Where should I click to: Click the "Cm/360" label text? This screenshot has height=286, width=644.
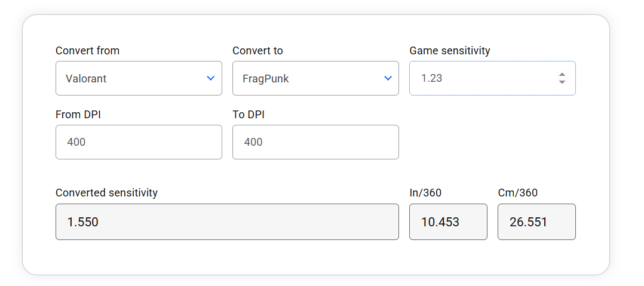click(x=517, y=193)
